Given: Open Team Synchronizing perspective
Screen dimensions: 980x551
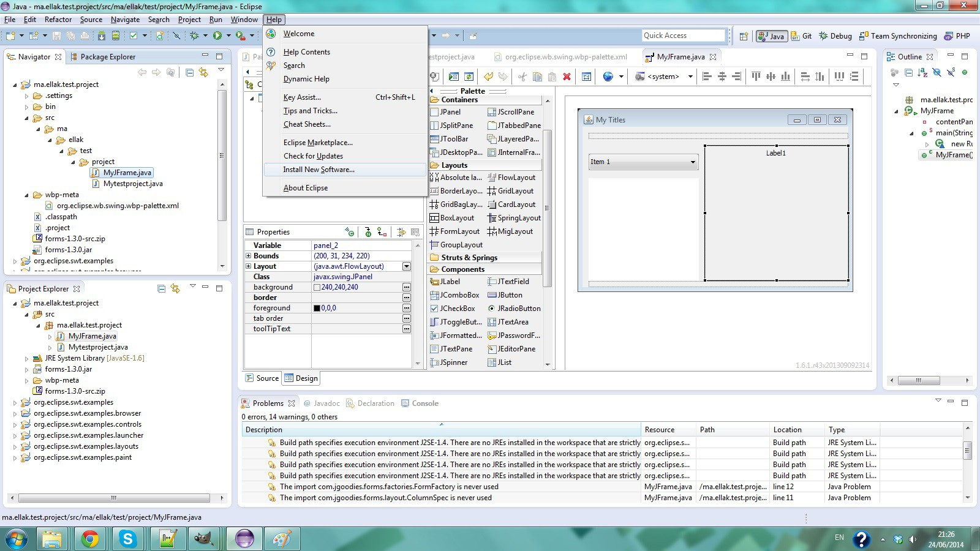Looking at the screenshot, I should point(898,36).
